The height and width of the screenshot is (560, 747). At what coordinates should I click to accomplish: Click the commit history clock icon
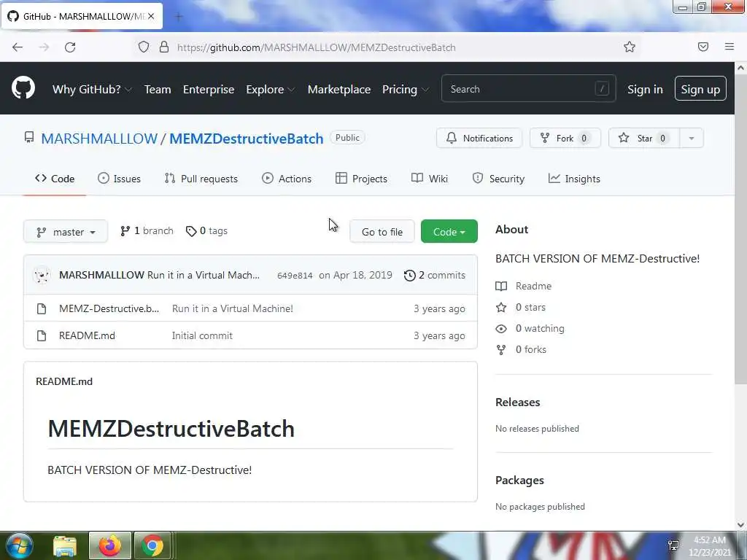(410, 275)
